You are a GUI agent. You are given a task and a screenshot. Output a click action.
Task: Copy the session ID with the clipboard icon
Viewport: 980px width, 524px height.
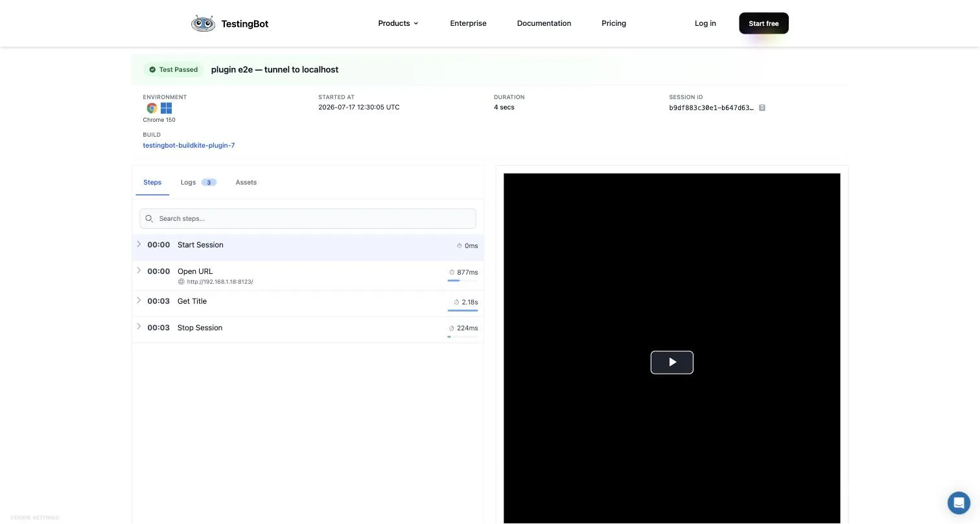click(762, 108)
